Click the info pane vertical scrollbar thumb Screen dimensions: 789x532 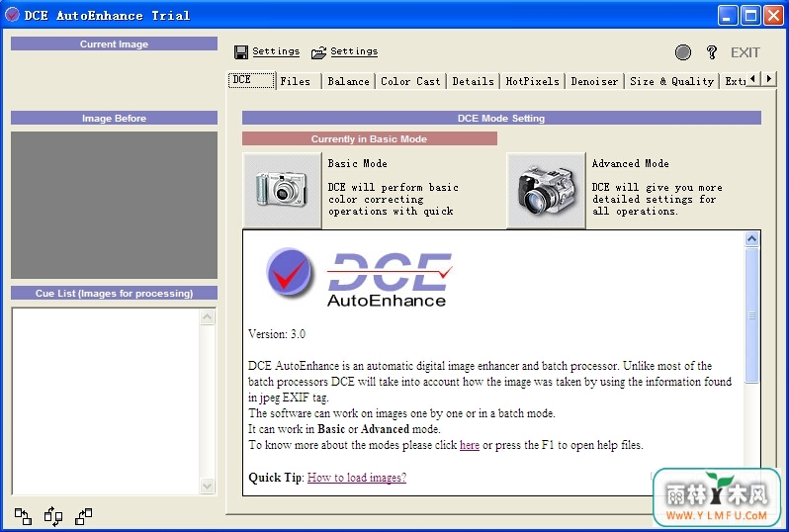coord(751,315)
